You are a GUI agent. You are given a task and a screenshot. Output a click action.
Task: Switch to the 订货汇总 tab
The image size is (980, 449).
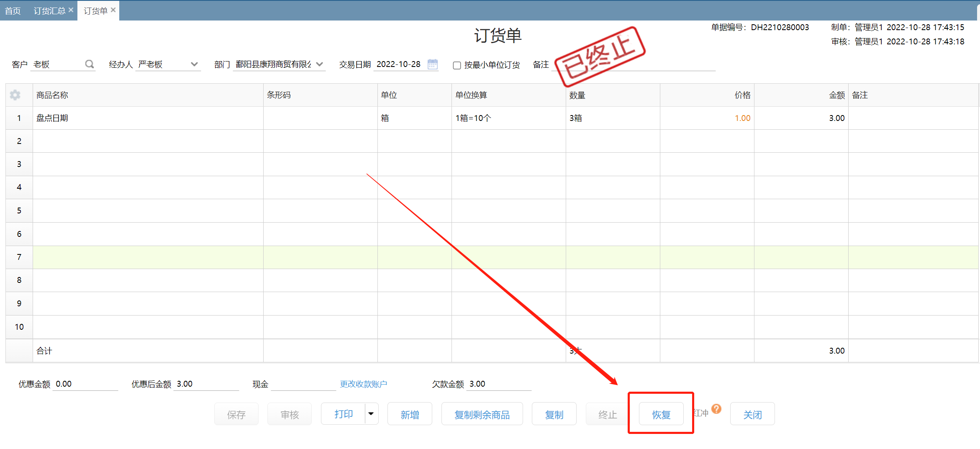coord(49,11)
